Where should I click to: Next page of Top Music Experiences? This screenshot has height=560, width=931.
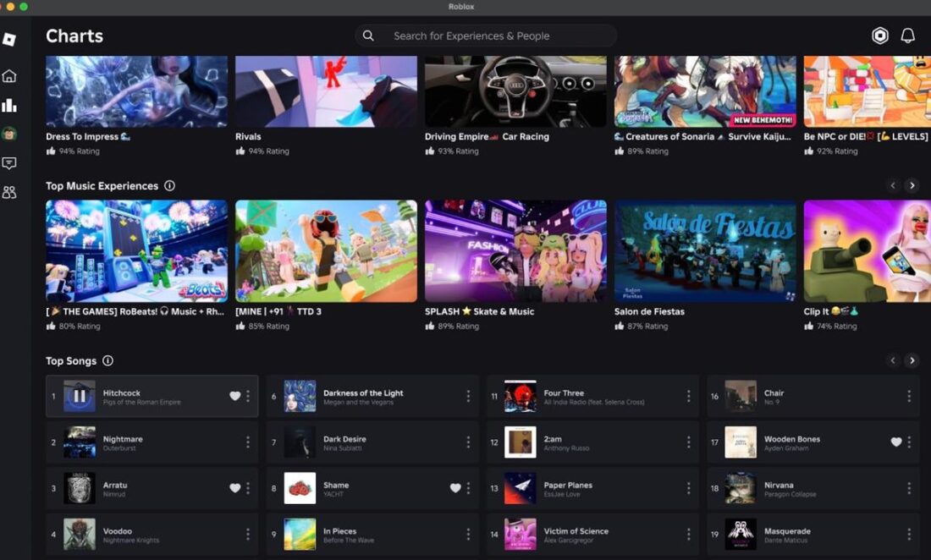click(x=912, y=185)
